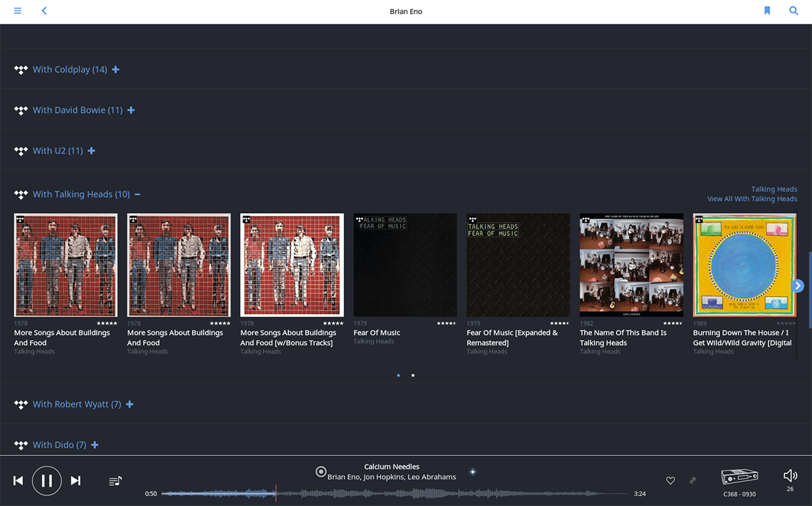Open More Songs w/Bonus Tracks album cover

click(x=292, y=265)
